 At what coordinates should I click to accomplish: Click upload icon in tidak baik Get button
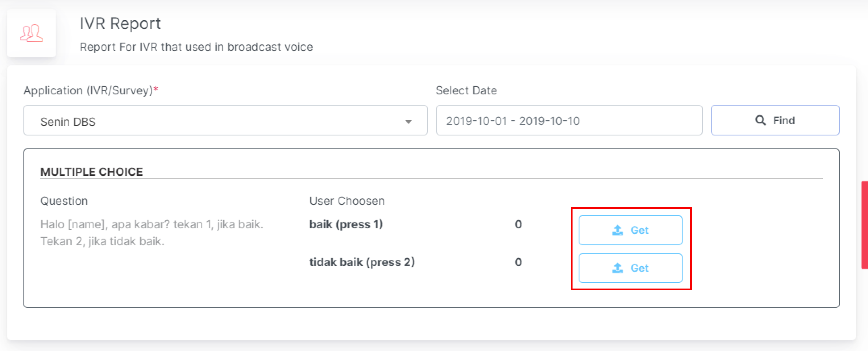pos(617,268)
